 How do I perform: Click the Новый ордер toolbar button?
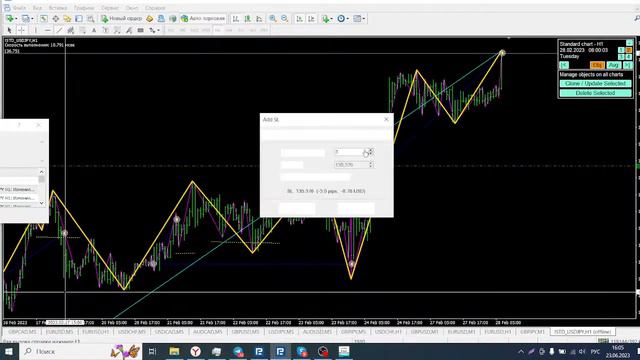pyautogui.click(x=122, y=18)
